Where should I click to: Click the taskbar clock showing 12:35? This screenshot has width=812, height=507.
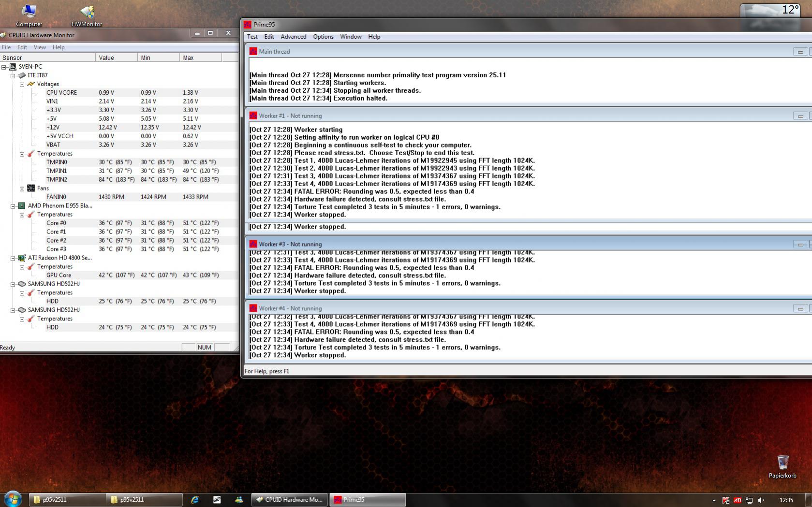pyautogui.click(x=786, y=500)
